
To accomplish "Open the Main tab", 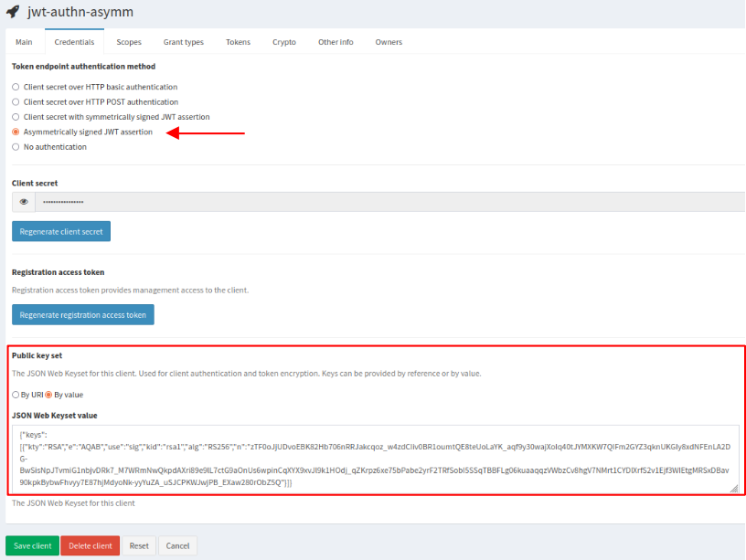I will [x=24, y=42].
